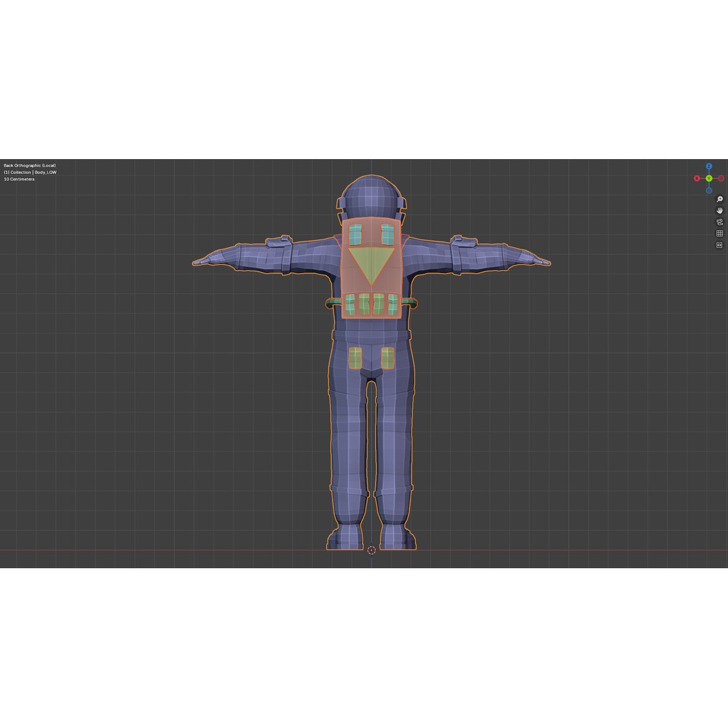Click the green Y center of the gizmo
728x728 pixels.
coord(709,178)
